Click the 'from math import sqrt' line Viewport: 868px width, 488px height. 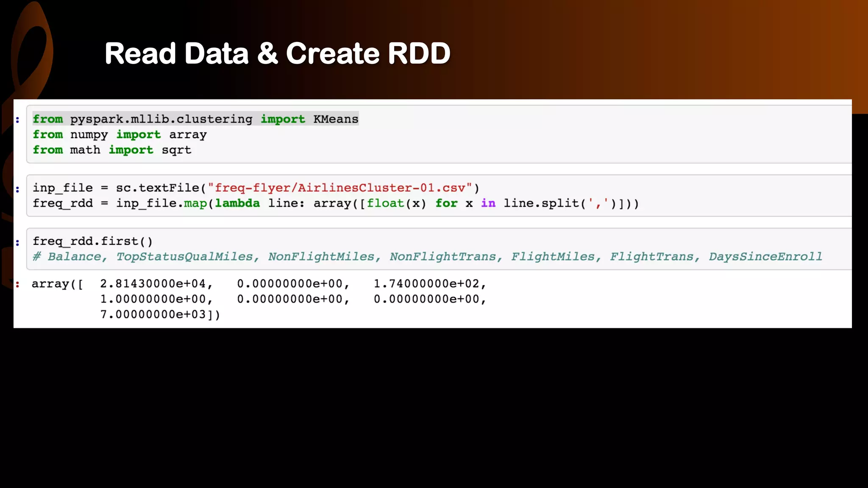(x=112, y=150)
